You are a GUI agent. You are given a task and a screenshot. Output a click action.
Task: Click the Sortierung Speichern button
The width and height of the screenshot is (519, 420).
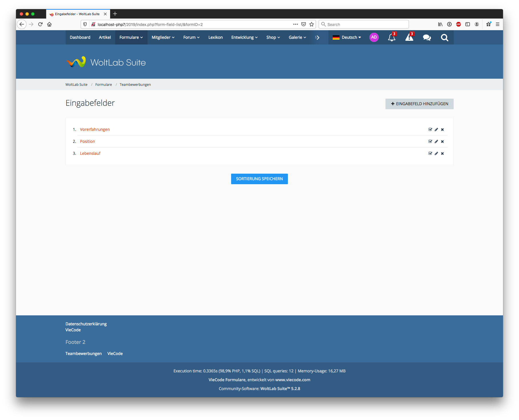tap(259, 179)
